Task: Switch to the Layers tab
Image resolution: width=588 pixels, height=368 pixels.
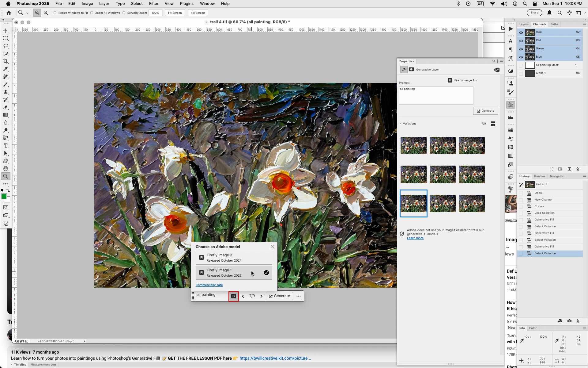Action: (524, 24)
